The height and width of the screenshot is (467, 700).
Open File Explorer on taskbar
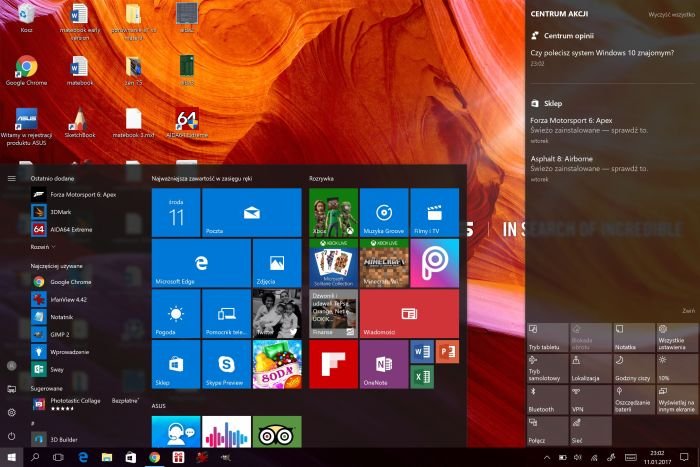[107, 458]
